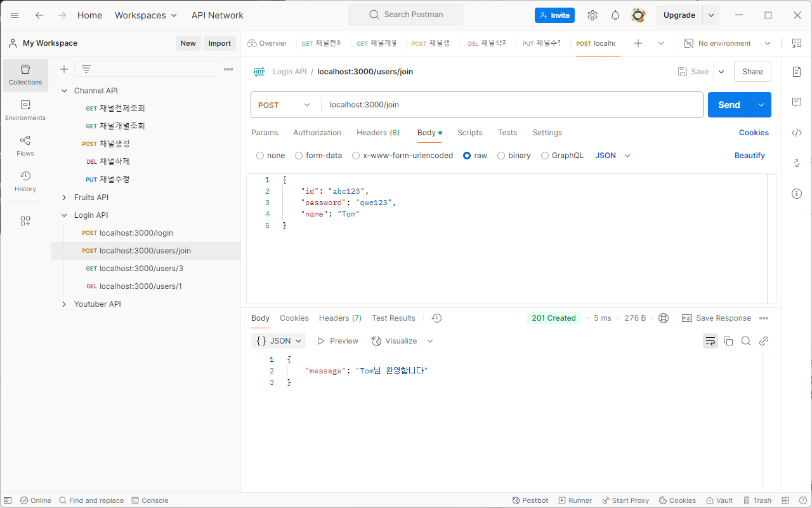Screen dimensions: 812x508
Task: Collapse the Channel API collection
Action: pos(64,91)
